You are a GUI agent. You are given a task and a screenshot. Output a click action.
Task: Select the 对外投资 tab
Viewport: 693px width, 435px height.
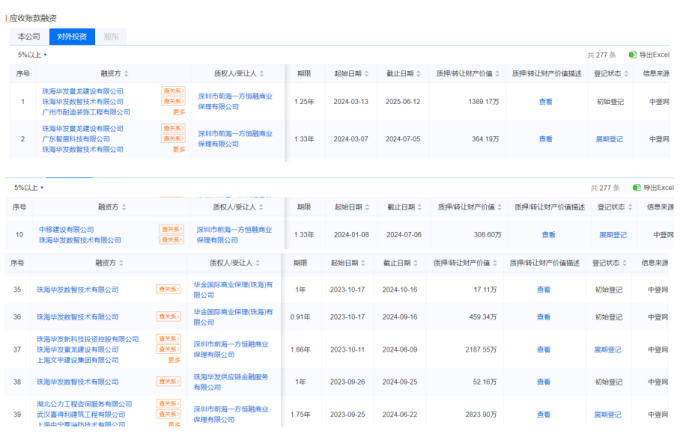click(x=72, y=36)
